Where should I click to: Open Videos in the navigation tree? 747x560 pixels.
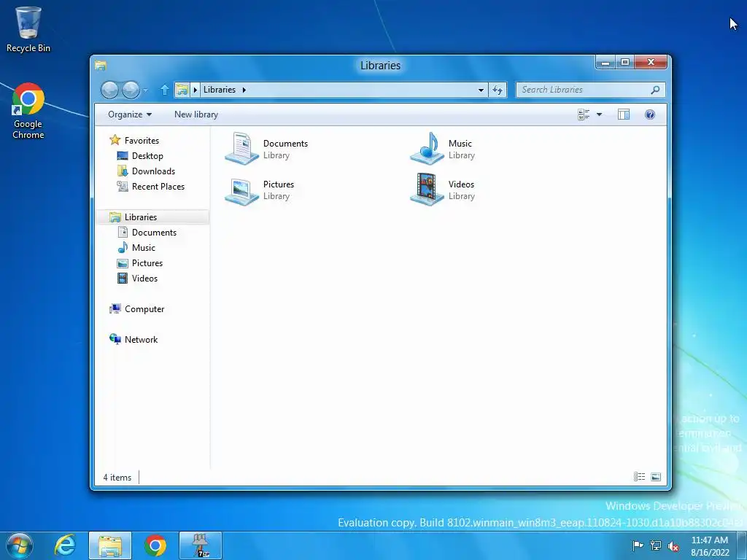click(x=144, y=278)
